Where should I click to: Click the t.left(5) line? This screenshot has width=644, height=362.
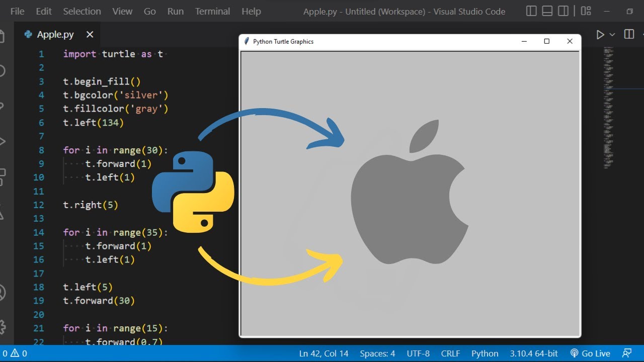pos(88,287)
